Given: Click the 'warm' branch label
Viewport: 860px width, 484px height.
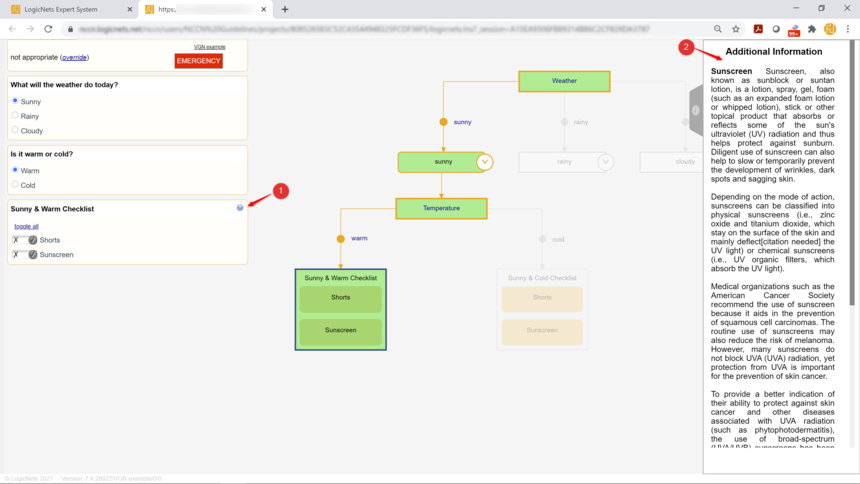Looking at the screenshot, I should pyautogui.click(x=359, y=238).
